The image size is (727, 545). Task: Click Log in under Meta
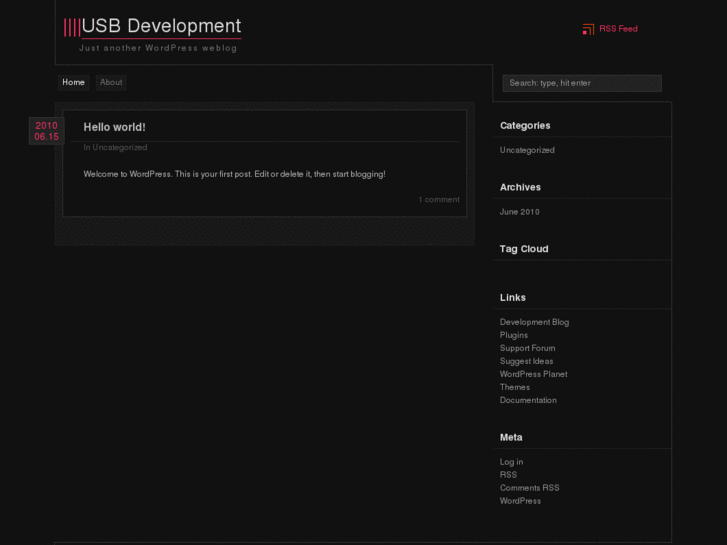[x=511, y=462]
